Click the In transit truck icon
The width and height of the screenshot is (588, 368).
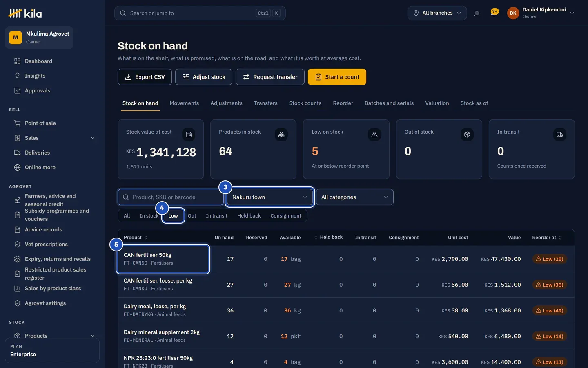click(x=560, y=135)
